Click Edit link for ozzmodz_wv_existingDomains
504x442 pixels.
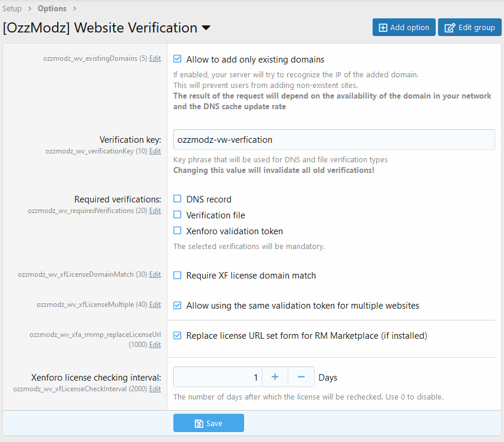point(155,58)
